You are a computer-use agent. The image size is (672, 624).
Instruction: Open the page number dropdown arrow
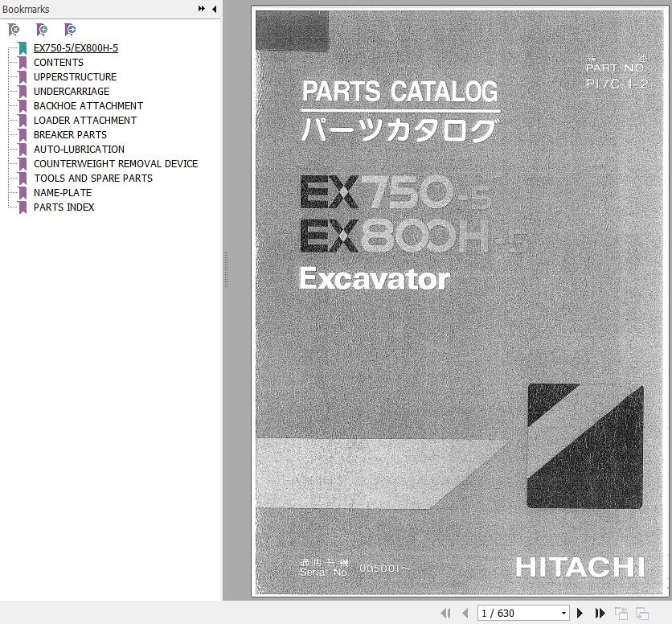[564, 614]
